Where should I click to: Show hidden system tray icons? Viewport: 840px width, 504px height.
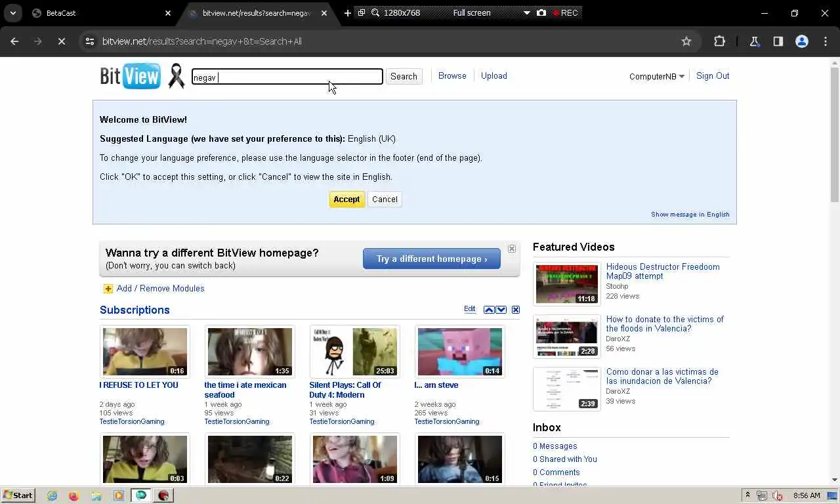[747, 495]
